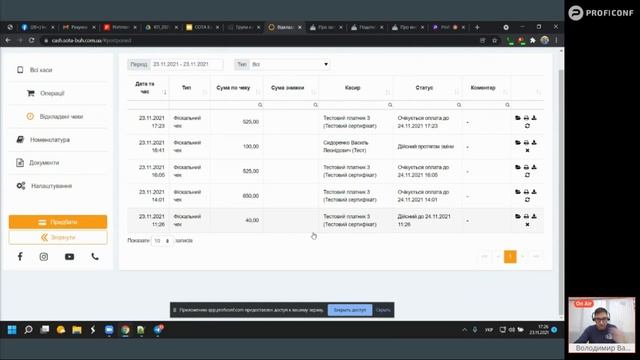Click the phone contact icon in sidebar
Image resolution: width=640 pixels, height=360 pixels.
[x=95, y=256]
